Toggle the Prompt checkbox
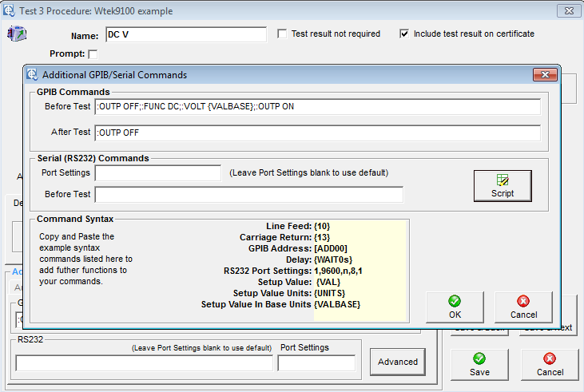This screenshot has height=392, width=584. 93,54
